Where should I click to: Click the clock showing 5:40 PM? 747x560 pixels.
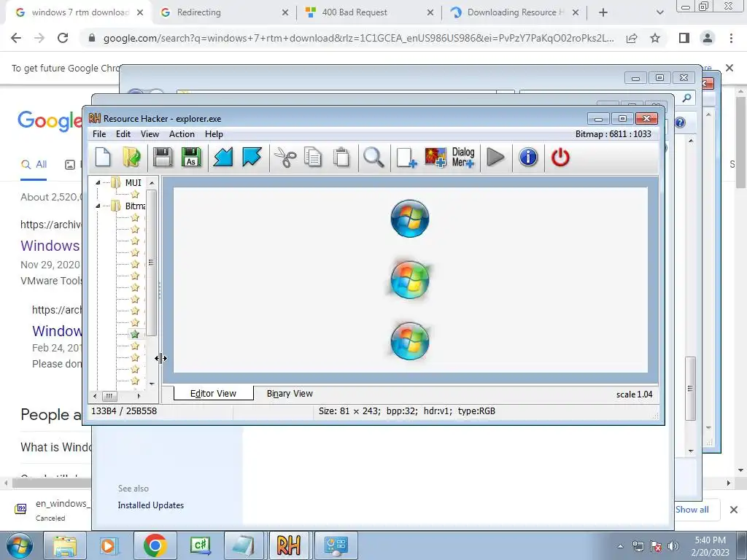pyautogui.click(x=710, y=540)
